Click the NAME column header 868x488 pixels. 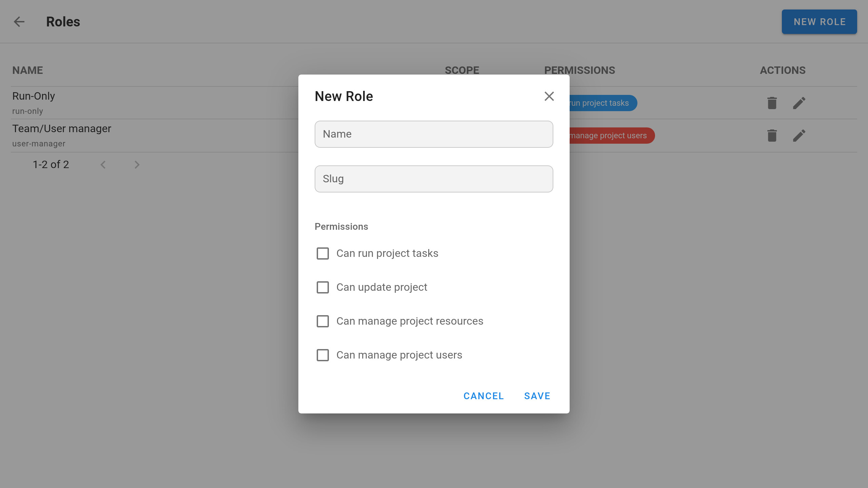[x=27, y=70]
